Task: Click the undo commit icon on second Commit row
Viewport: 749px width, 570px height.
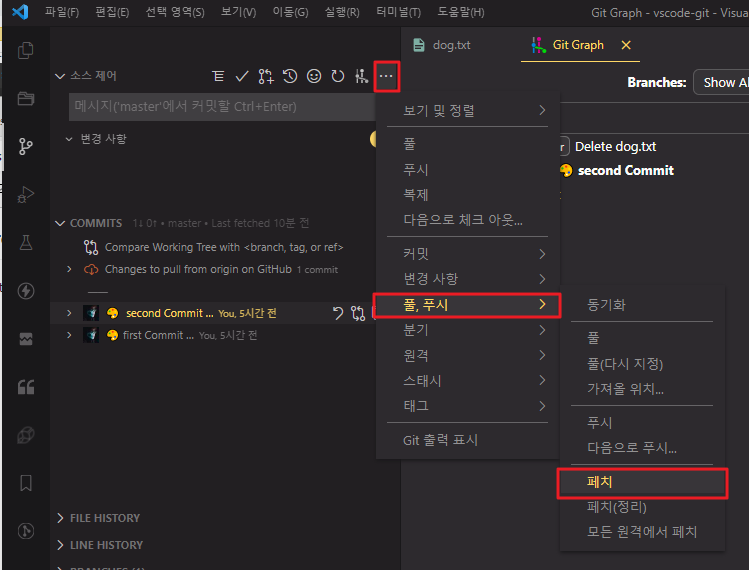Action: pyautogui.click(x=338, y=313)
